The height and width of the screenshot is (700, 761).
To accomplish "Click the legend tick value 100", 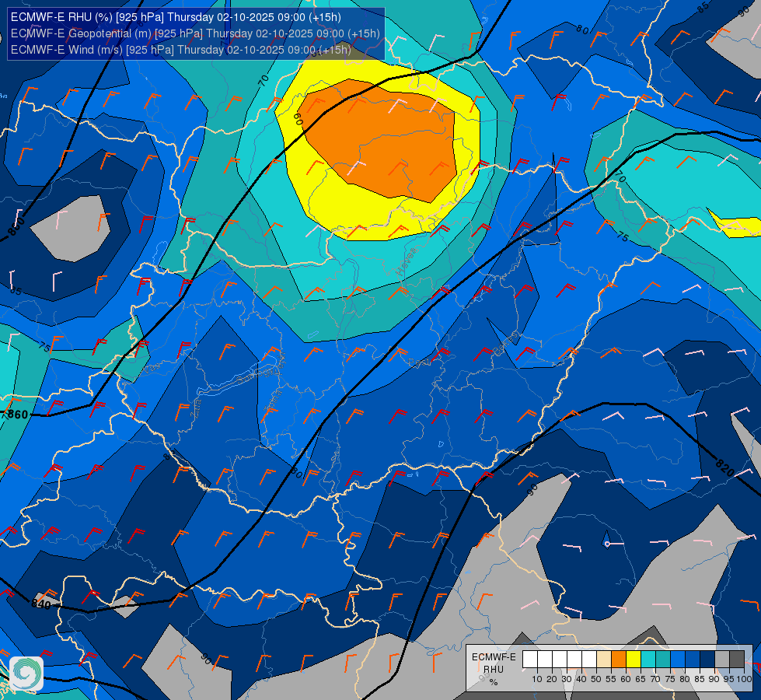I will coord(744,679).
